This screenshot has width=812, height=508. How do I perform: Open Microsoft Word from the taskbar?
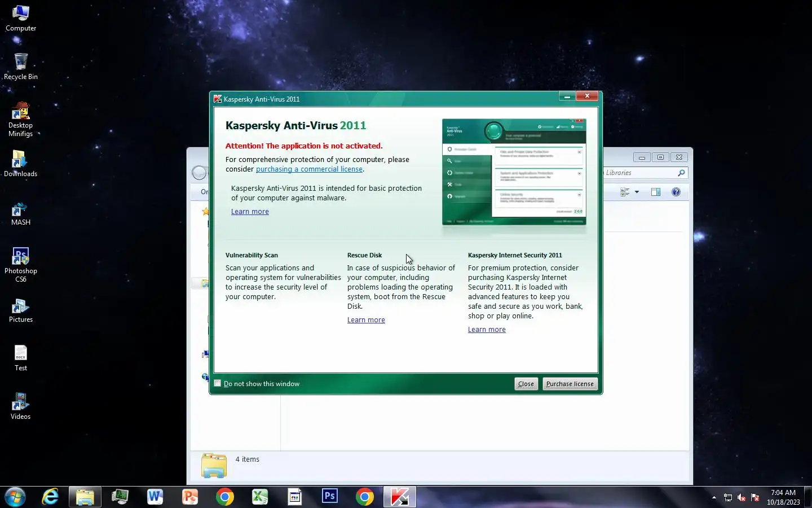tap(155, 497)
